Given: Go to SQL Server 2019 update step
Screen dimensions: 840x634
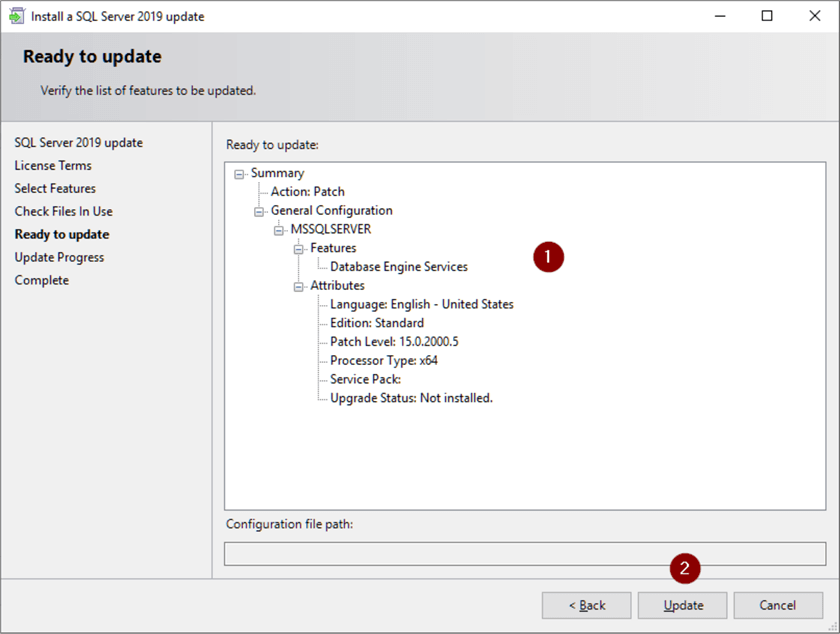Looking at the screenshot, I should (x=79, y=143).
